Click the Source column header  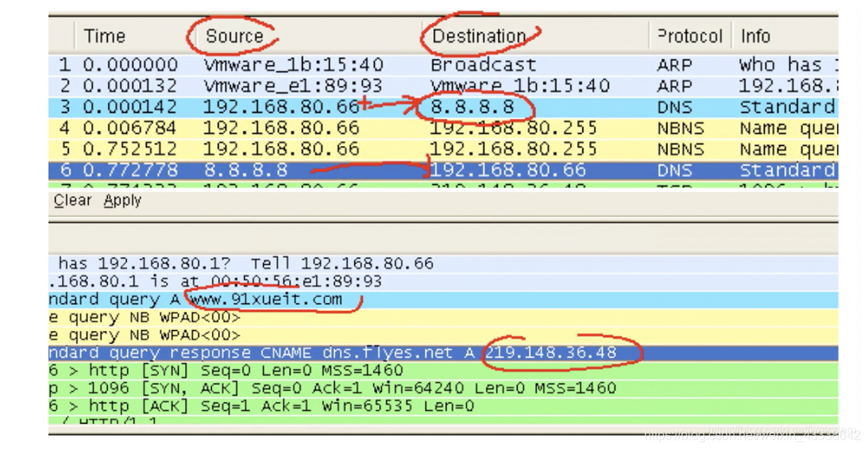pyautogui.click(x=234, y=37)
